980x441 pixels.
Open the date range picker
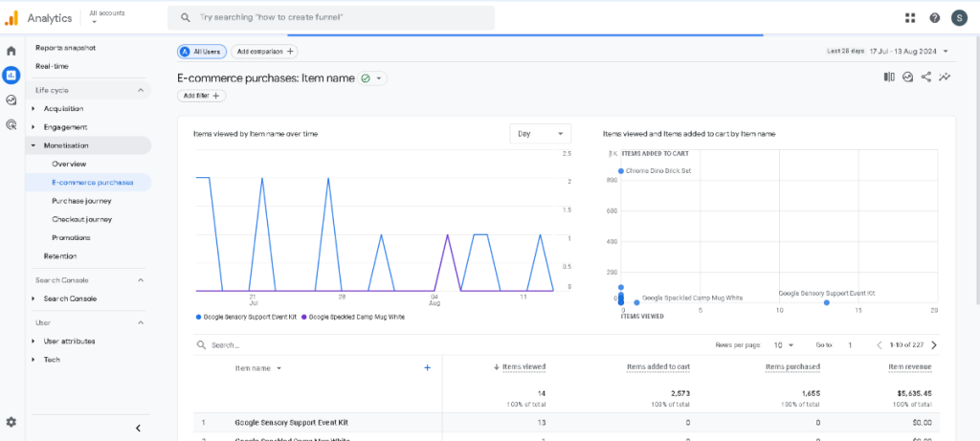click(x=888, y=52)
